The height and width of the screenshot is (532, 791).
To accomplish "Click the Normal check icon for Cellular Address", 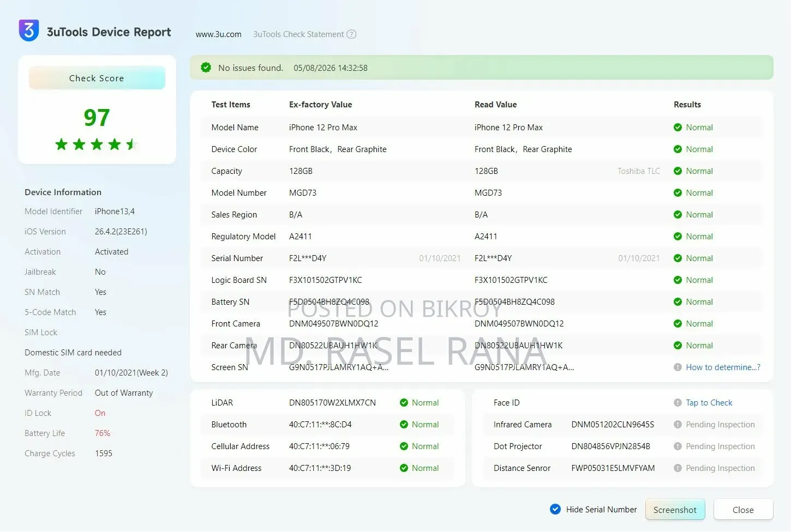I will [404, 446].
